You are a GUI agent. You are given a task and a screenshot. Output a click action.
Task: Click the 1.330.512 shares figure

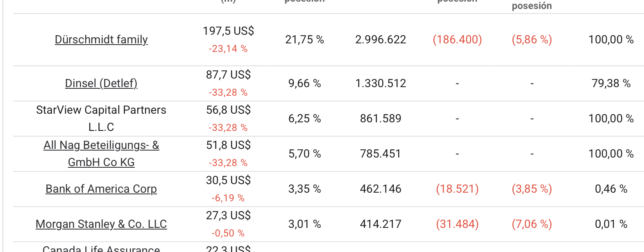pos(381,83)
